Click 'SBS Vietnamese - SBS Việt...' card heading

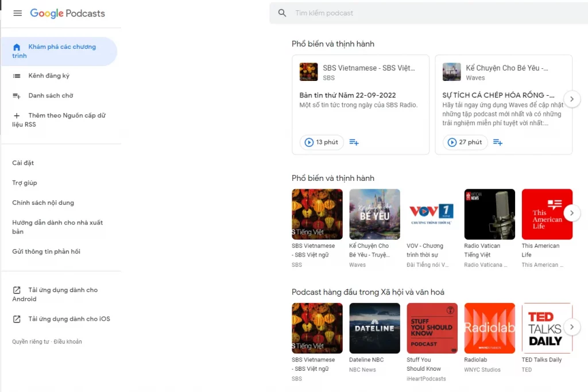(x=369, y=68)
